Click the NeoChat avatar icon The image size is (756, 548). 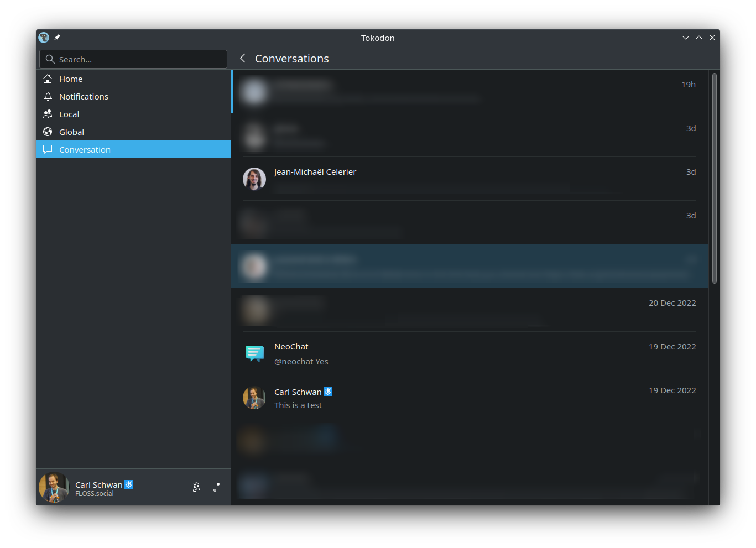[x=254, y=354]
